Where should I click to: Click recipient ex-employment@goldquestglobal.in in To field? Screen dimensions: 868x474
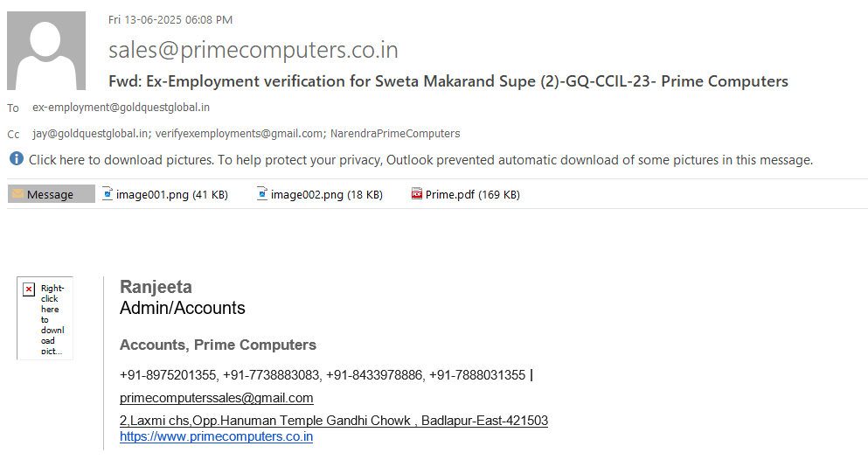[121, 108]
